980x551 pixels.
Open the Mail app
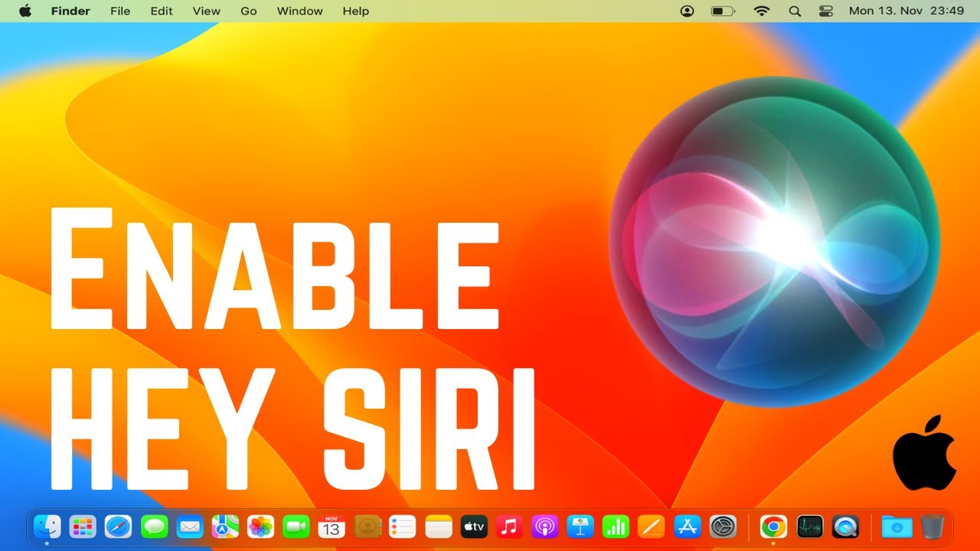click(189, 527)
